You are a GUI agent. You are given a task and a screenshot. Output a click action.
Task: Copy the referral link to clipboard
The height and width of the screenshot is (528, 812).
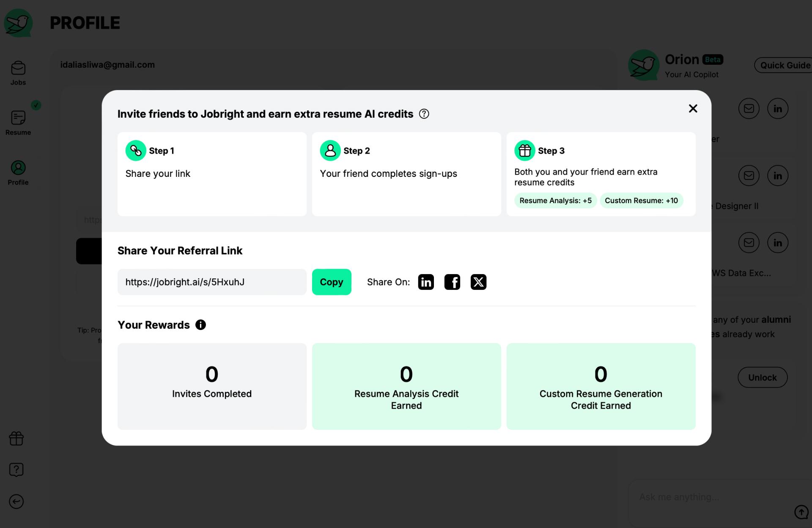tap(332, 282)
